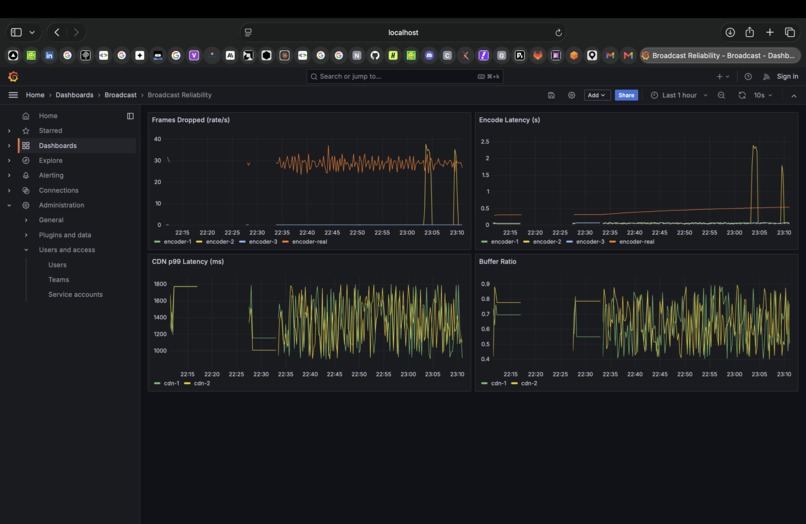Click encoder-1 color swatch in Encode Latency legend
This screenshot has width=806, height=524.
[x=484, y=242]
